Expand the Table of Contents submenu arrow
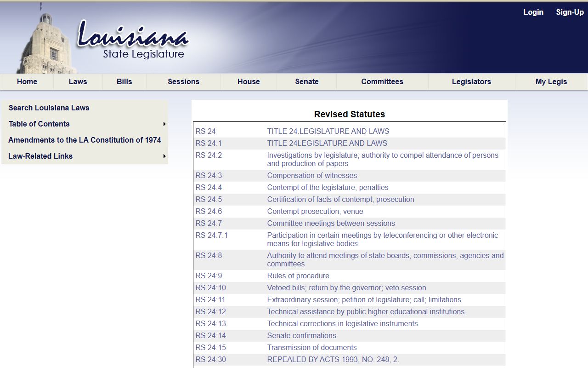This screenshot has width=588, height=368. tap(164, 124)
